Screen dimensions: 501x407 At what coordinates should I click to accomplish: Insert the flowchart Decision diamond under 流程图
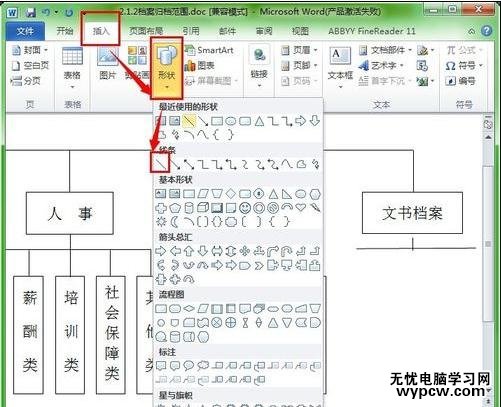pos(189,309)
